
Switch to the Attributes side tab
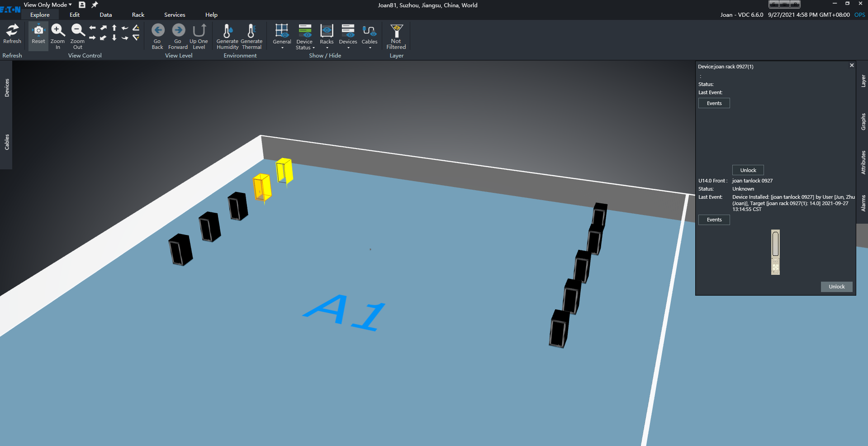(863, 163)
